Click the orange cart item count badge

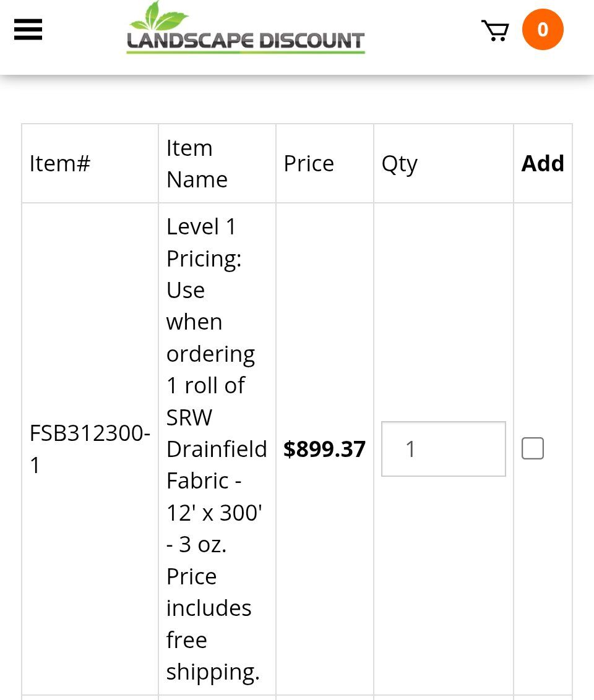click(x=543, y=30)
